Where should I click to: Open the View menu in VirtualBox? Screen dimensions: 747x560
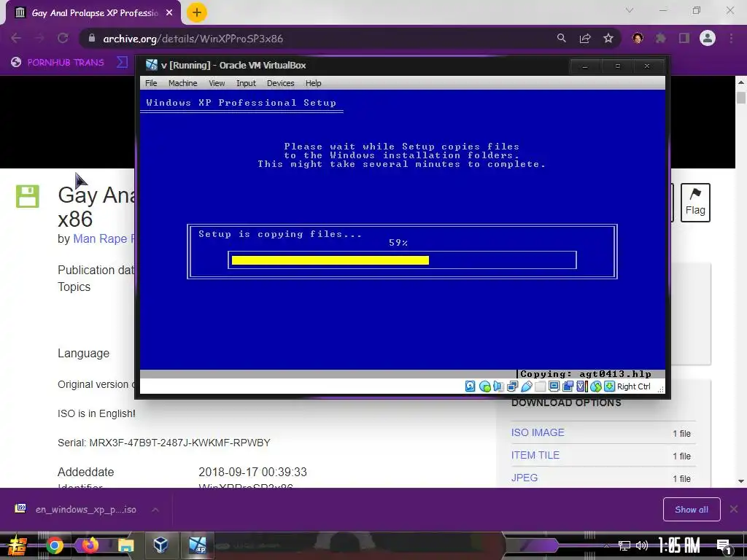pyautogui.click(x=216, y=83)
